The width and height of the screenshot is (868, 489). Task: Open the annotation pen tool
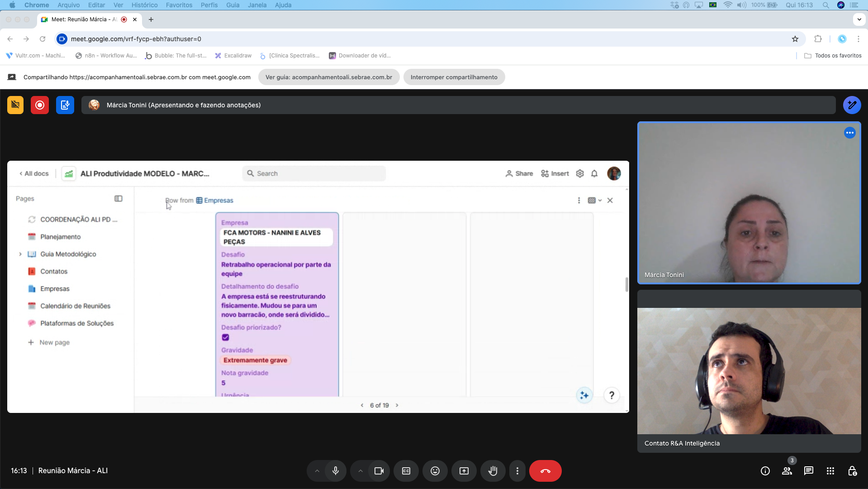click(x=852, y=105)
